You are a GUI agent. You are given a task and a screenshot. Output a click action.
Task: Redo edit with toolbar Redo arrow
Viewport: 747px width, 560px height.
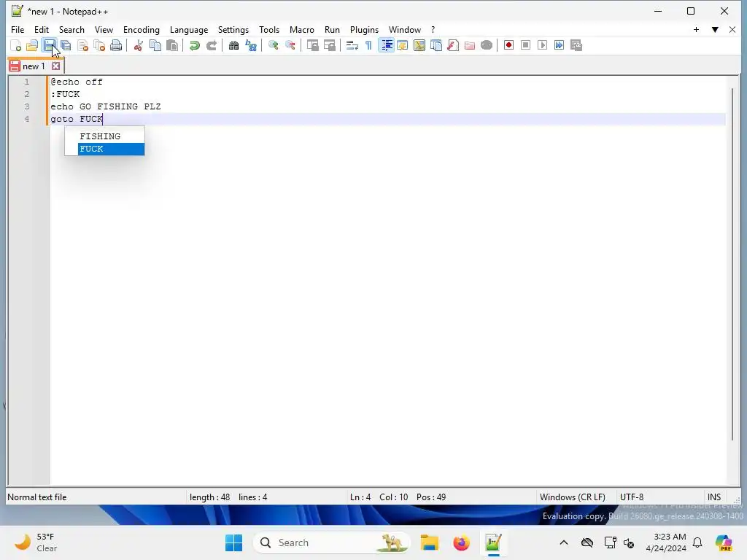[x=212, y=46]
